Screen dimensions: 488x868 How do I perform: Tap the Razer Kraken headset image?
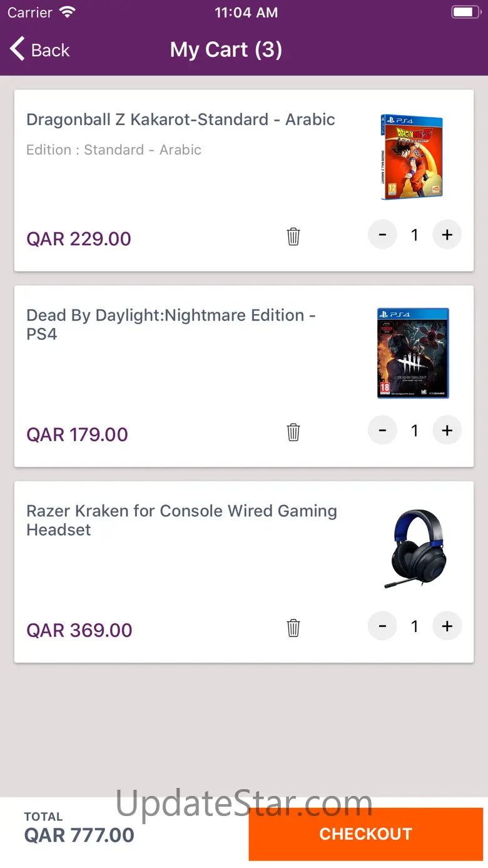click(x=414, y=549)
